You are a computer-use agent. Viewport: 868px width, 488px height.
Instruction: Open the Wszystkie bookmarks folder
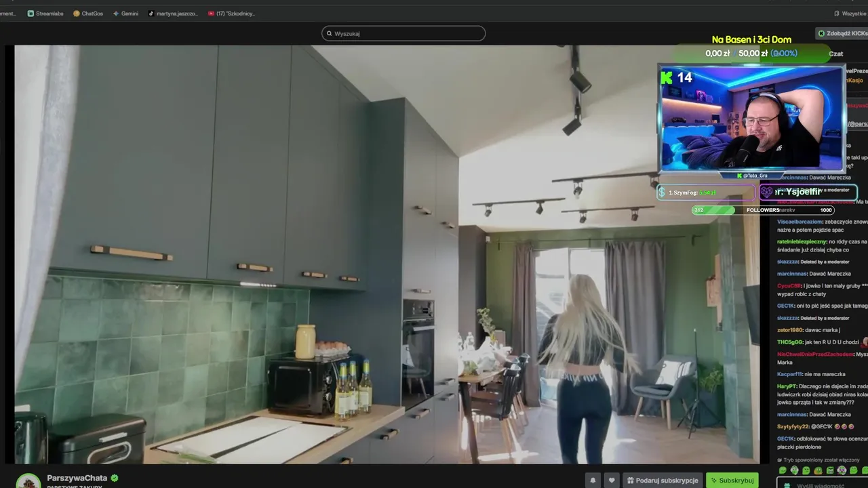pyautogui.click(x=850, y=14)
